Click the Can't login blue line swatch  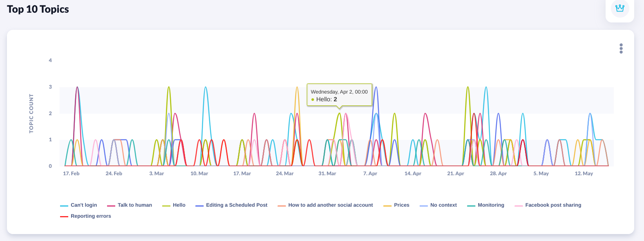tap(64, 205)
